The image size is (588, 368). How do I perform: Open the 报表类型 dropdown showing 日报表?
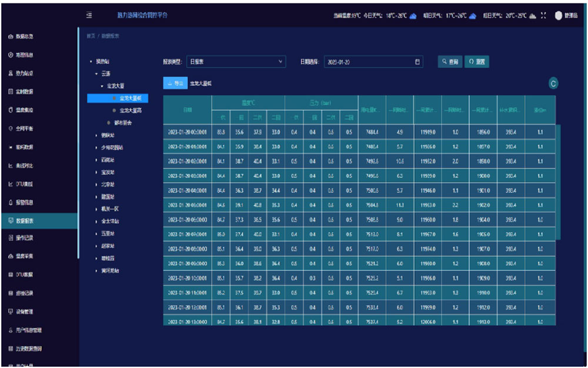[x=236, y=62]
